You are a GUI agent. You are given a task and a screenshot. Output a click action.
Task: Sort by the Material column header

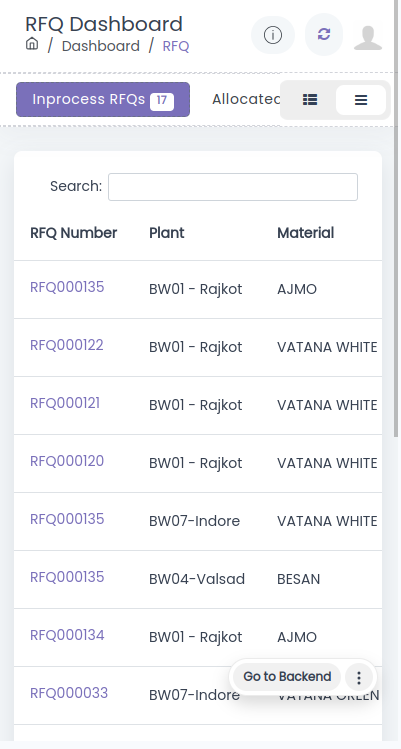point(306,233)
